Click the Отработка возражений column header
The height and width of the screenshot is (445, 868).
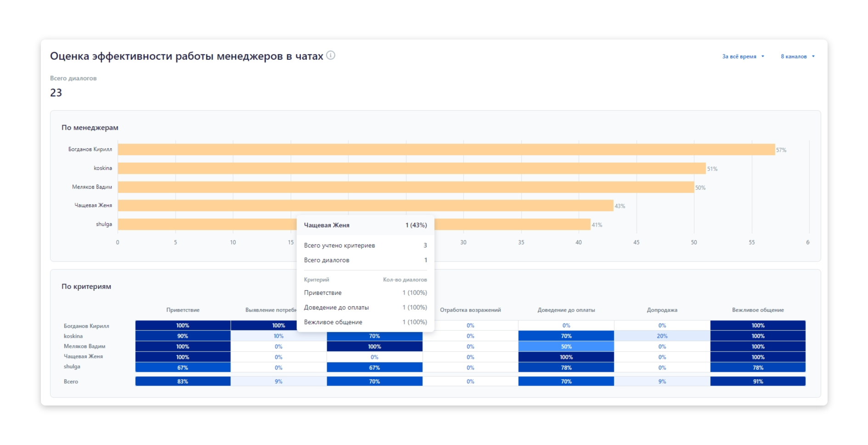[470, 310]
